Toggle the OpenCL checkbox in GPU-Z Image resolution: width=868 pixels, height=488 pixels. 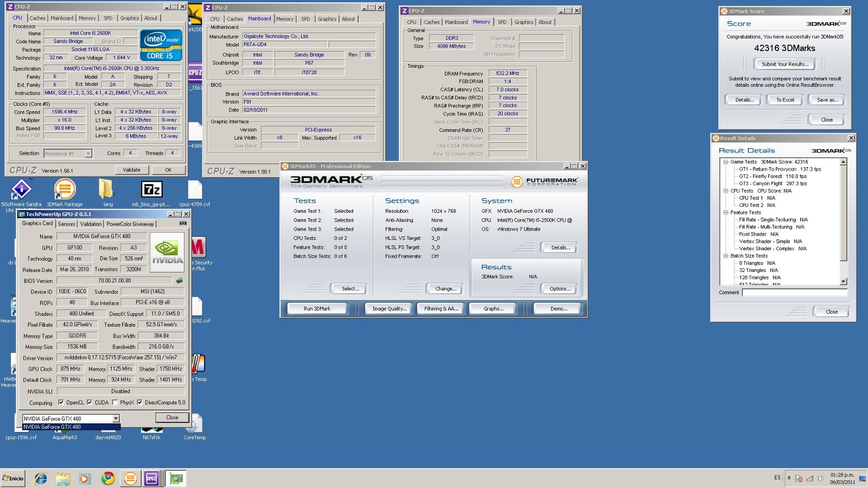(x=61, y=402)
